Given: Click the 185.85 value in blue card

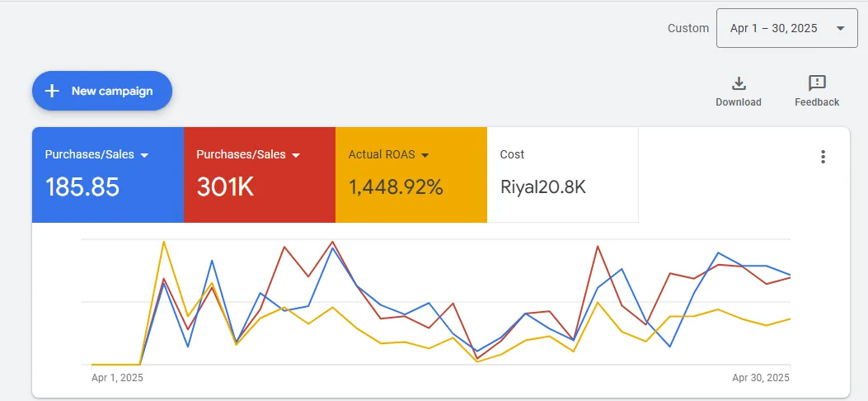Looking at the screenshot, I should coord(82,187).
